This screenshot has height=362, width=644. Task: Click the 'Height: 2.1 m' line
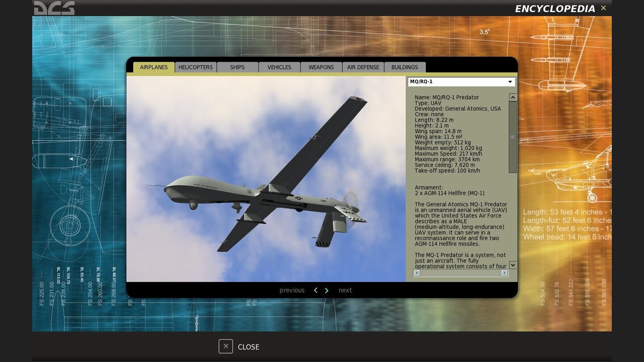[432, 126]
